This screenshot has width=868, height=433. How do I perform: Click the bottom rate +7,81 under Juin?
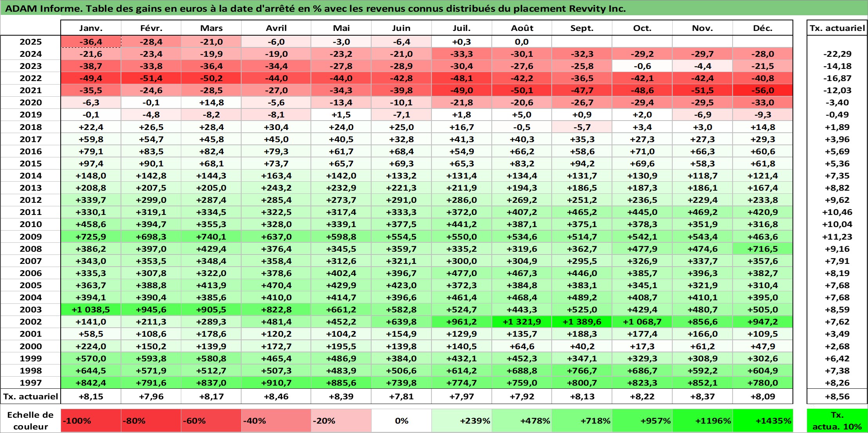pos(401,397)
